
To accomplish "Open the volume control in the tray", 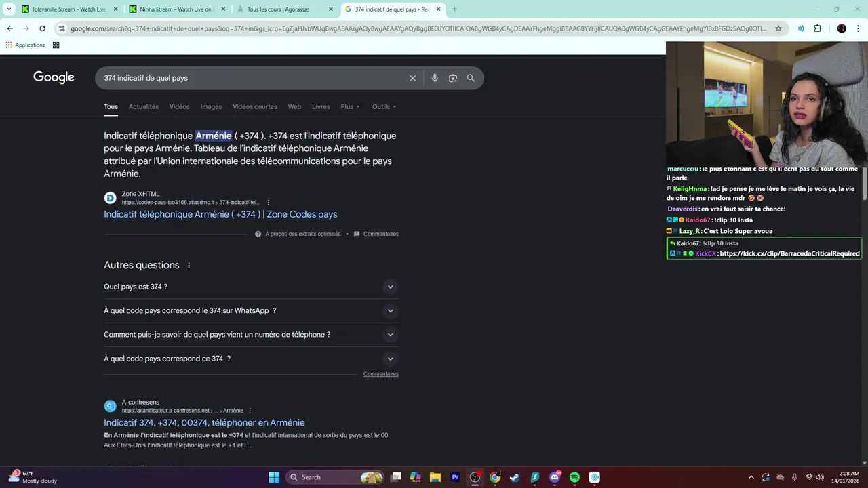I will pos(821,477).
